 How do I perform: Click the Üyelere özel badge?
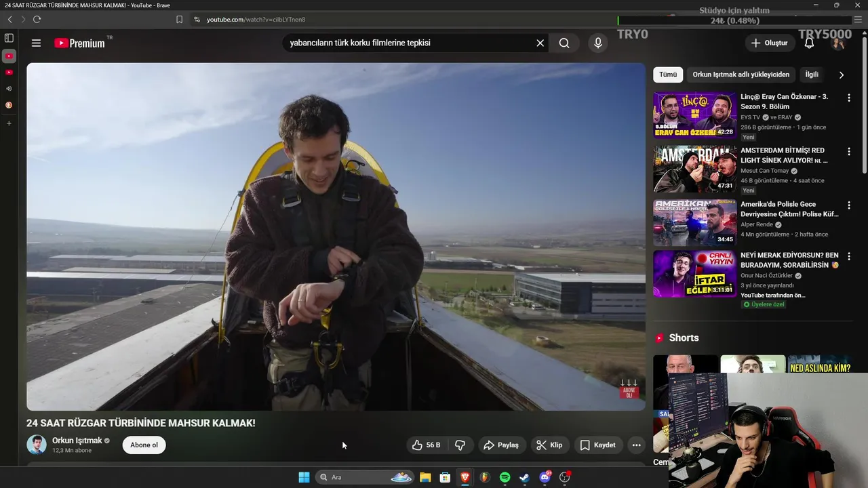coord(764,305)
